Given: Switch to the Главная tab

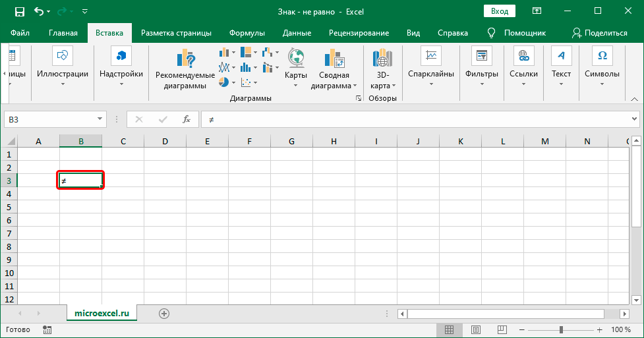Looking at the screenshot, I should (63, 33).
